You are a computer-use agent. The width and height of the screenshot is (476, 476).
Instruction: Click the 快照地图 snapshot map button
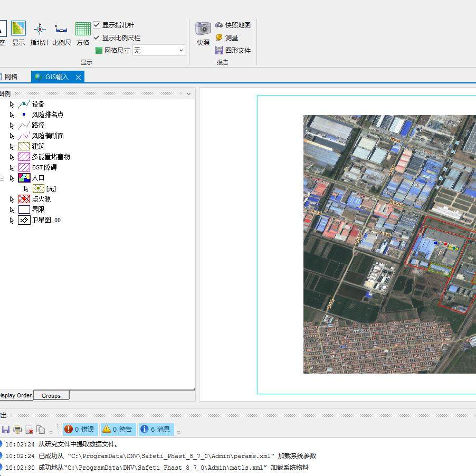[x=233, y=25]
